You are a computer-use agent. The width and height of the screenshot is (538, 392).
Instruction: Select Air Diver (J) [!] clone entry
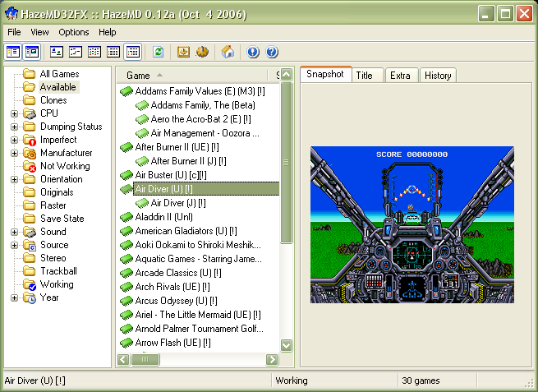pos(178,203)
